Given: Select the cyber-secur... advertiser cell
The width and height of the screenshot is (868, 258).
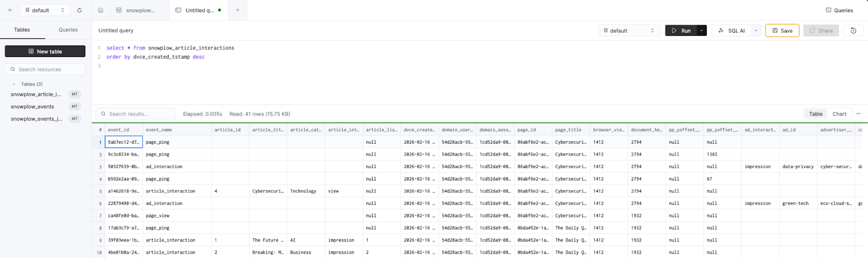Looking at the screenshot, I should click(x=836, y=166).
